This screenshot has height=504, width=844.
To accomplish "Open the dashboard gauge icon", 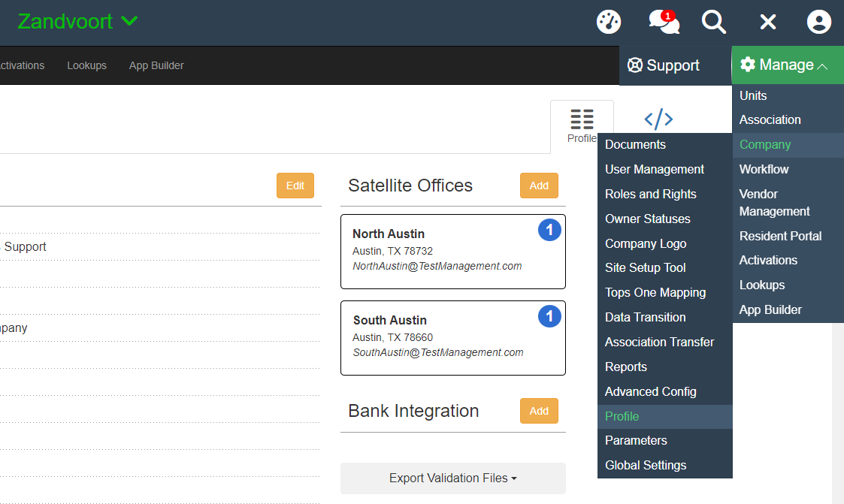I will (x=609, y=22).
